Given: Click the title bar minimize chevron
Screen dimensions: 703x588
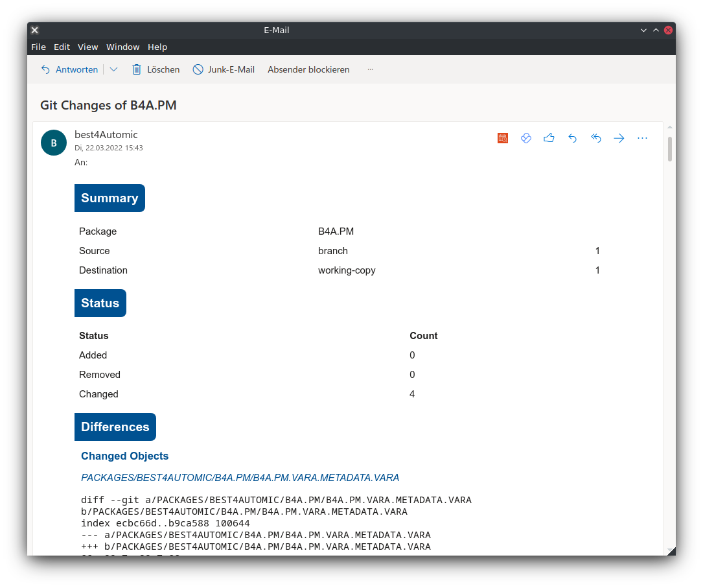Looking at the screenshot, I should click(643, 30).
